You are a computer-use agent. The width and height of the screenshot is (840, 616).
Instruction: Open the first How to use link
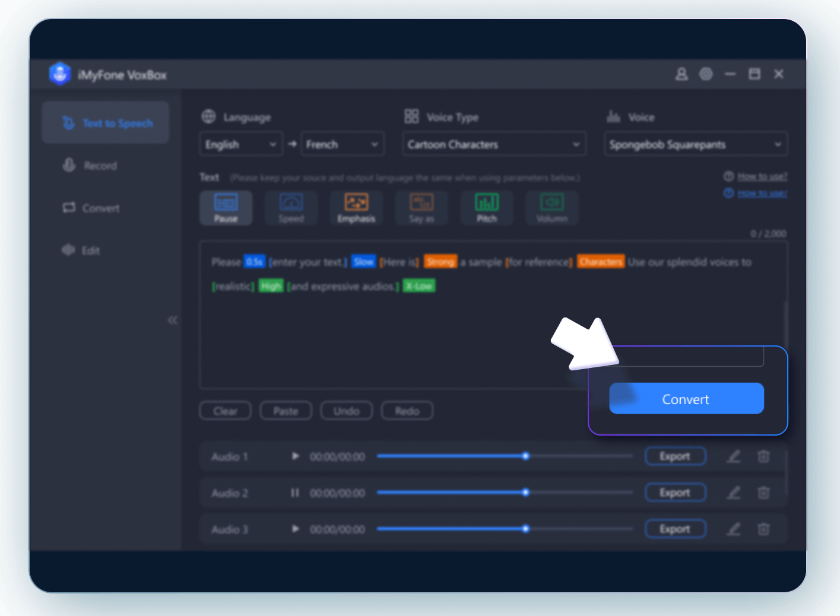pos(762,176)
